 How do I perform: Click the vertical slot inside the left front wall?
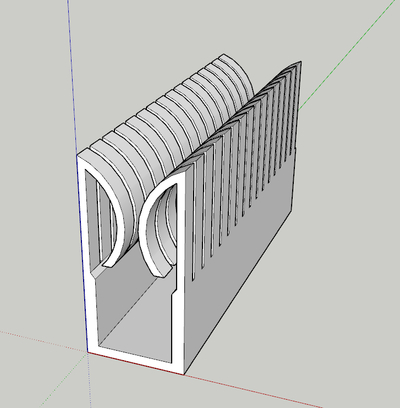coord(99,217)
